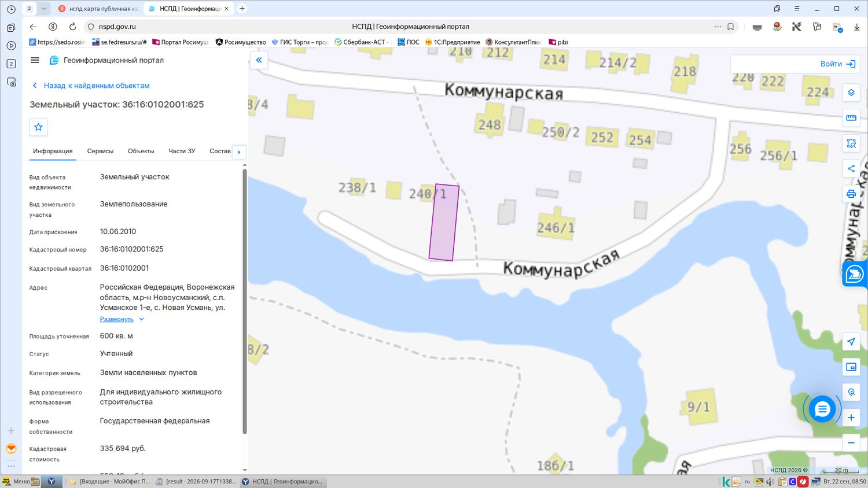The image size is (868, 488).
Task: Click the Войти login button
Action: point(838,64)
